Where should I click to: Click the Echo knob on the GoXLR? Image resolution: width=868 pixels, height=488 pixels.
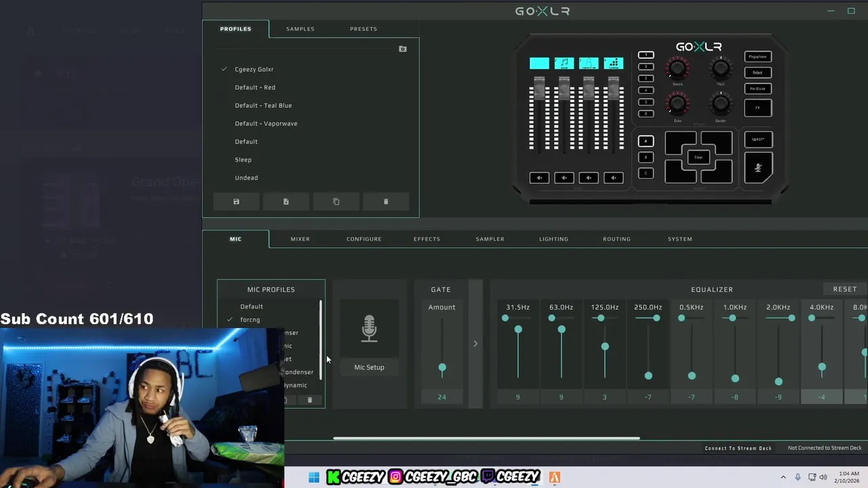pos(677,104)
